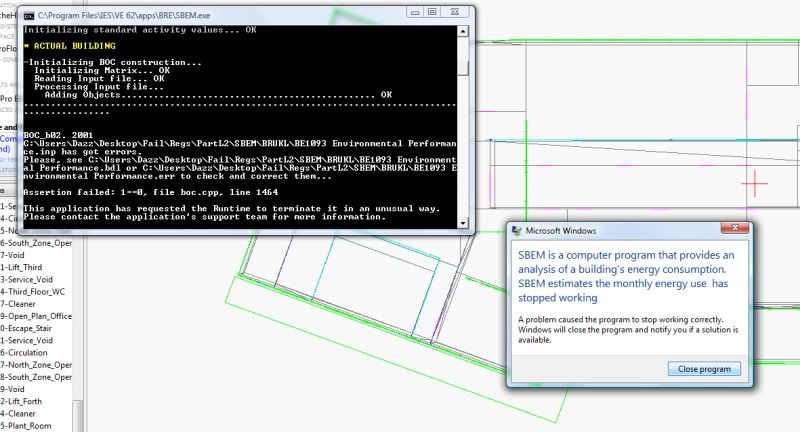Image resolution: width=800 pixels, height=432 pixels.
Task: Click 'SBEM is a computer program' dialog heading
Action: click(627, 276)
